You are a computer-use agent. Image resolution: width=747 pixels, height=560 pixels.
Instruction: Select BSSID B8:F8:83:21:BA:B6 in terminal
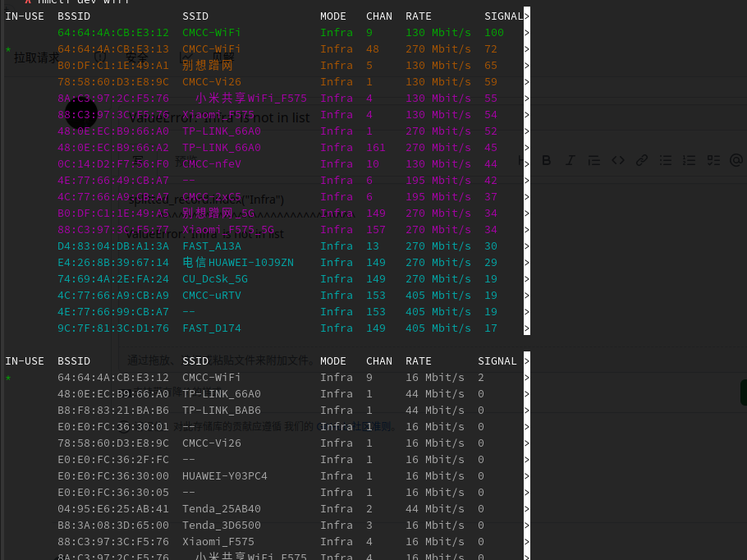point(113,411)
